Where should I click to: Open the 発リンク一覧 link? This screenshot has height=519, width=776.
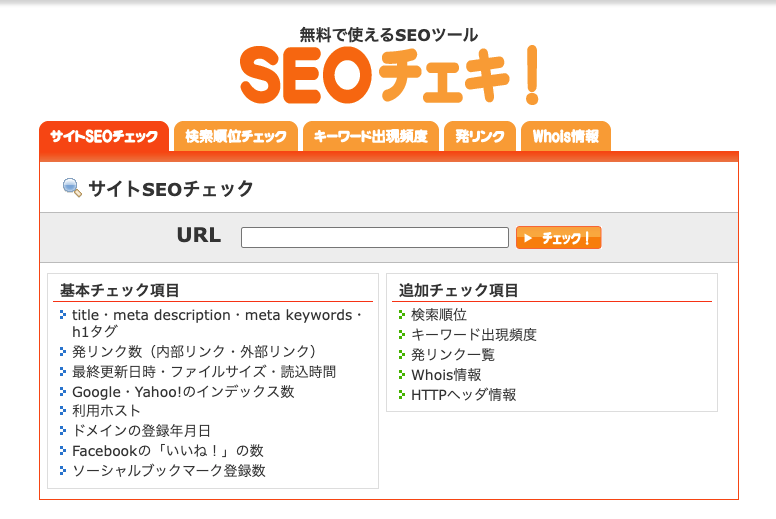click(x=453, y=355)
